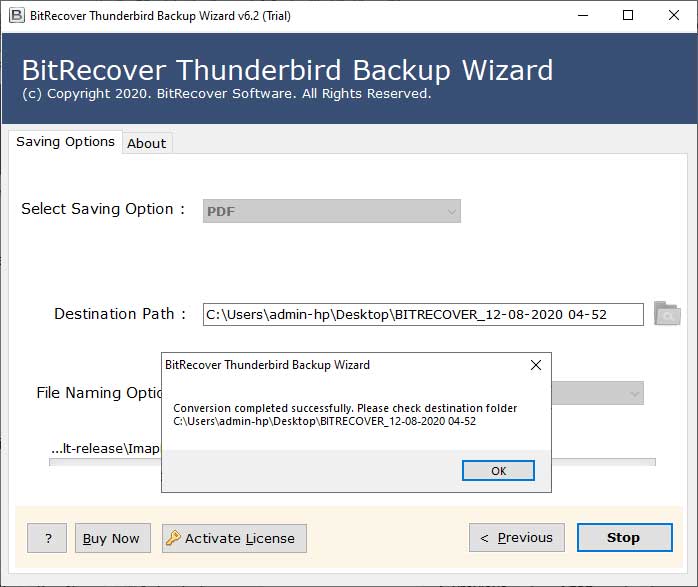Click inside the Destination Path field

(x=422, y=314)
